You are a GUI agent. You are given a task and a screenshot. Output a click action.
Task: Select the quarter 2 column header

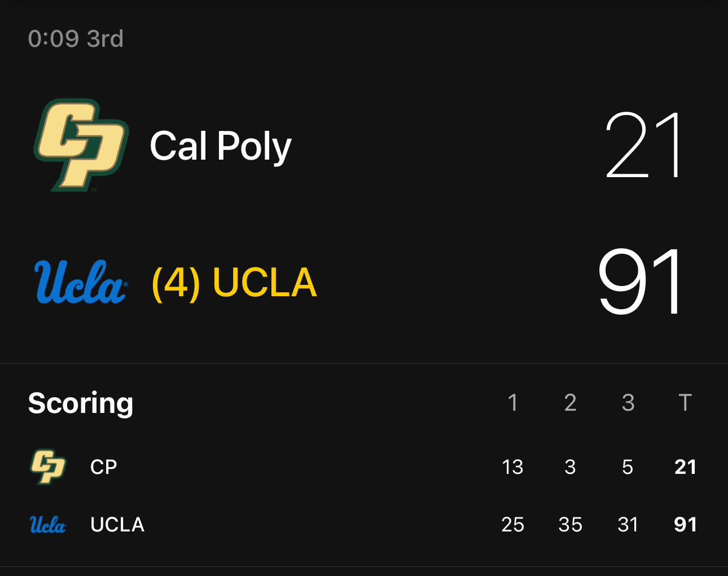(570, 403)
